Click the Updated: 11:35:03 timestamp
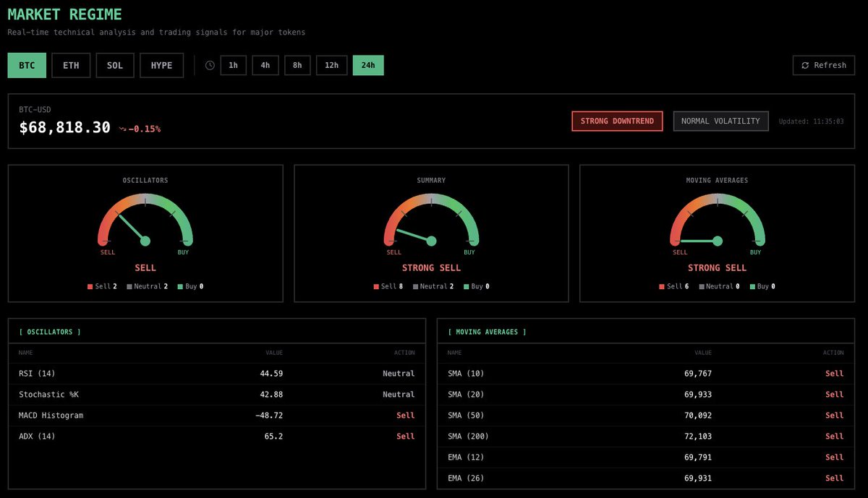This screenshot has height=498, width=868. [811, 121]
